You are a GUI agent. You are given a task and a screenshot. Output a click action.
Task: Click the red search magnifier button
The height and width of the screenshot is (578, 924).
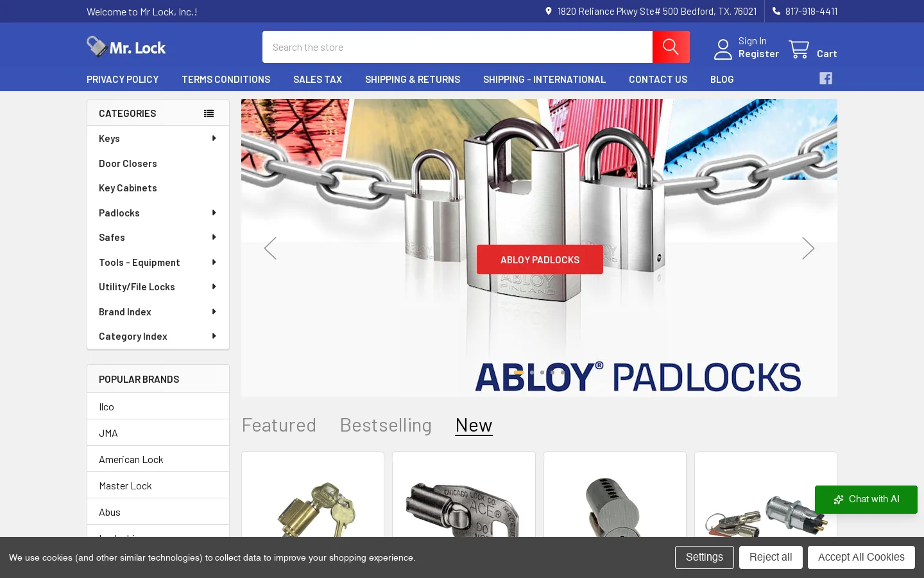671,47
